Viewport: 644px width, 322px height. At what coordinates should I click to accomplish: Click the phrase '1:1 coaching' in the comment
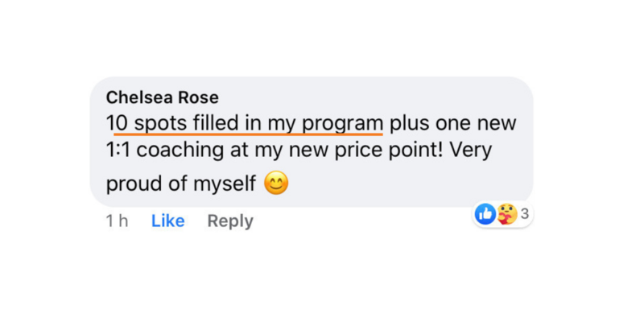165,151
